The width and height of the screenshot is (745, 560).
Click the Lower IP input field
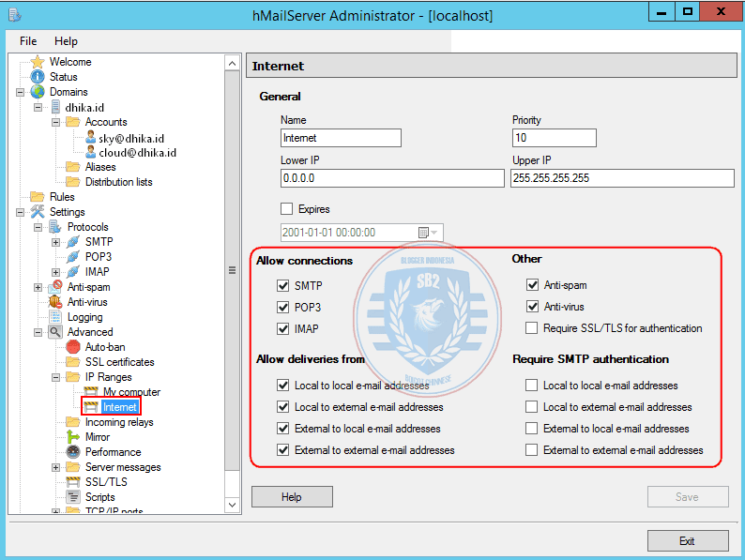point(392,178)
